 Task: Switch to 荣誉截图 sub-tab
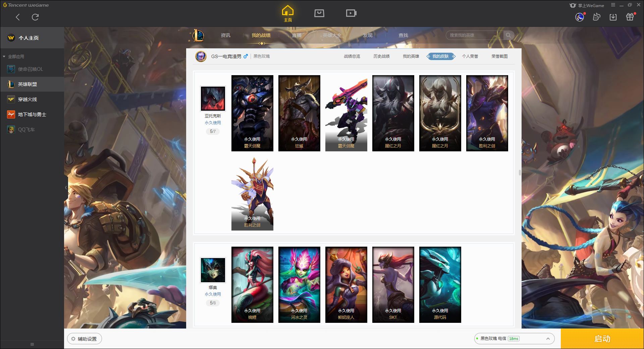tap(499, 56)
